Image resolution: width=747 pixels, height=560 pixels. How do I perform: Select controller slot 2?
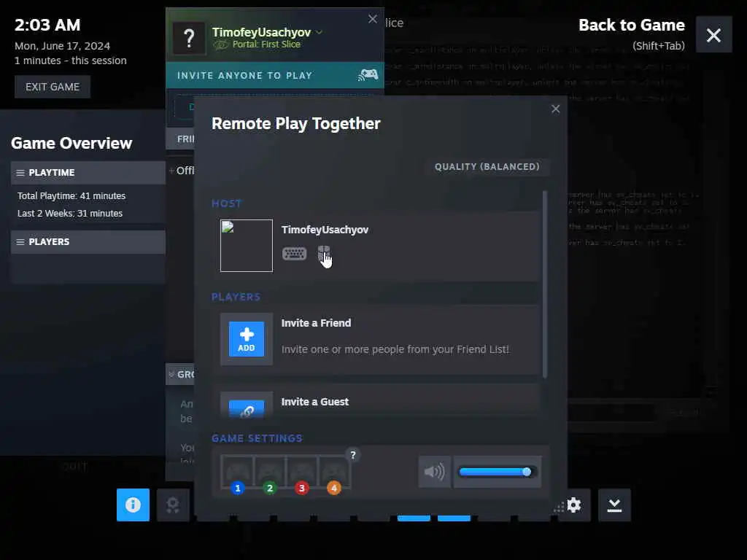(270, 472)
